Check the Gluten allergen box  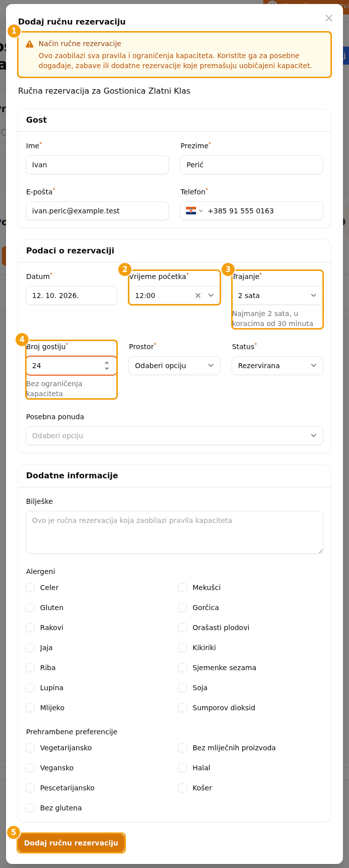coord(30,608)
